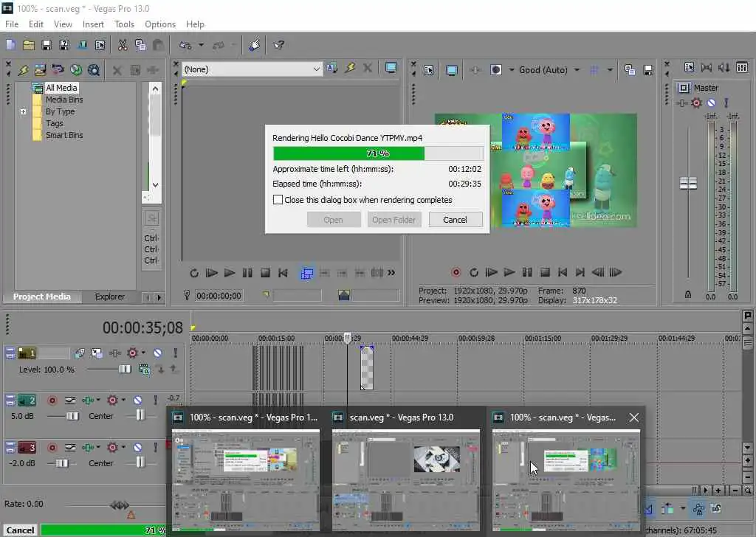Click the trimmer Pause button
The width and height of the screenshot is (756, 537).
(247, 273)
